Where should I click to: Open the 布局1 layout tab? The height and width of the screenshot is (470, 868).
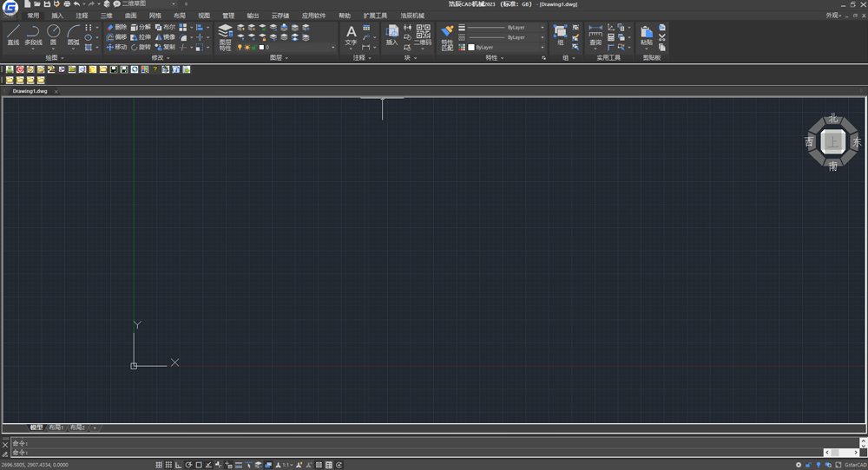click(x=56, y=428)
